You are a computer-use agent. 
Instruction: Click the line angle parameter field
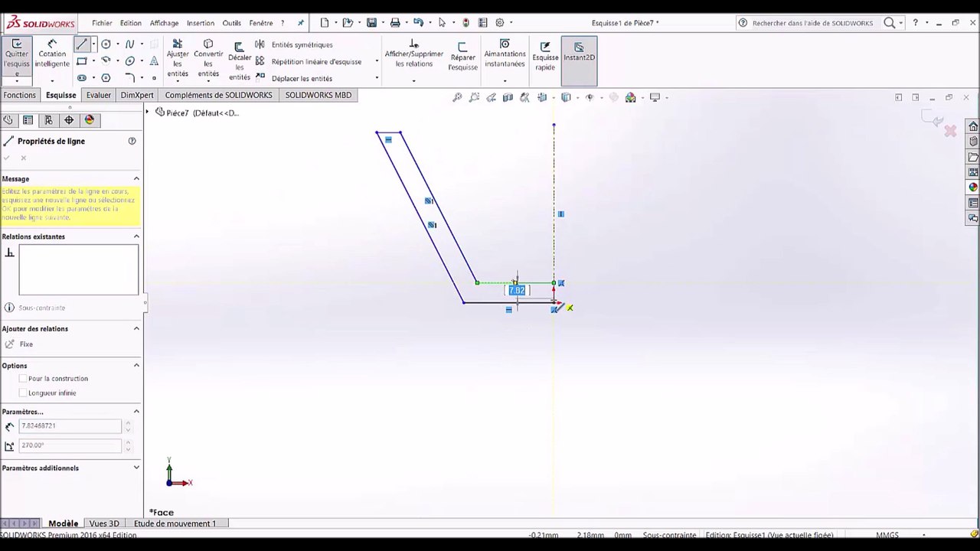70,445
